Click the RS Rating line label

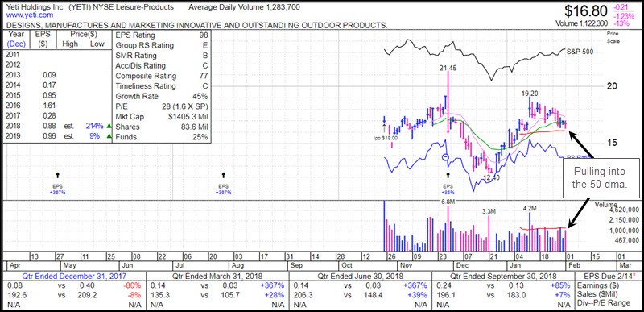click(580, 157)
